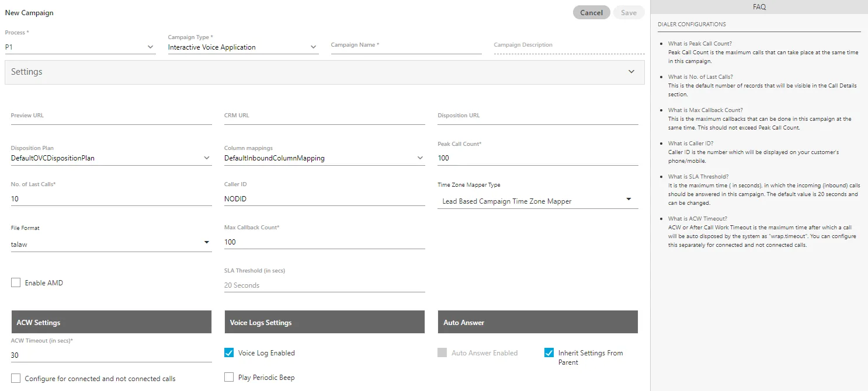Image resolution: width=868 pixels, height=391 pixels.
Task: Click the Cancel button
Action: pos(591,13)
